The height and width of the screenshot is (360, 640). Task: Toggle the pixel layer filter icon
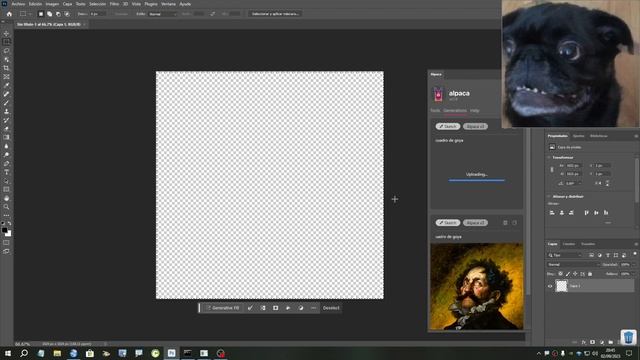coord(591,255)
